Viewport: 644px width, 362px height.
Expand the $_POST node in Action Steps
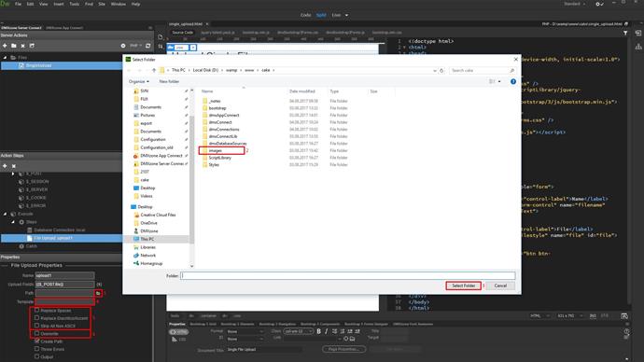pos(13,174)
